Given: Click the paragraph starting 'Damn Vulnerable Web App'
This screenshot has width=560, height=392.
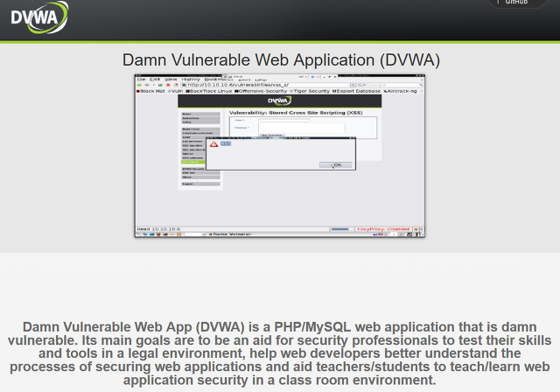Looking at the screenshot, I should pos(280,353).
